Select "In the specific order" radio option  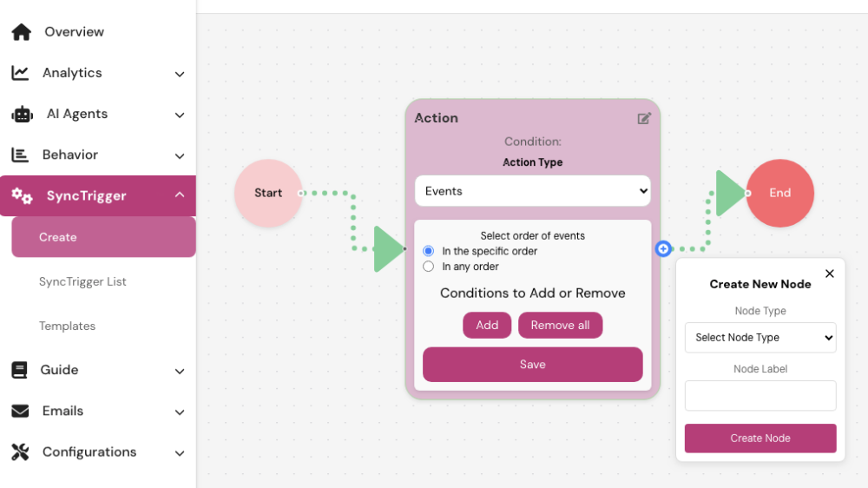point(428,251)
